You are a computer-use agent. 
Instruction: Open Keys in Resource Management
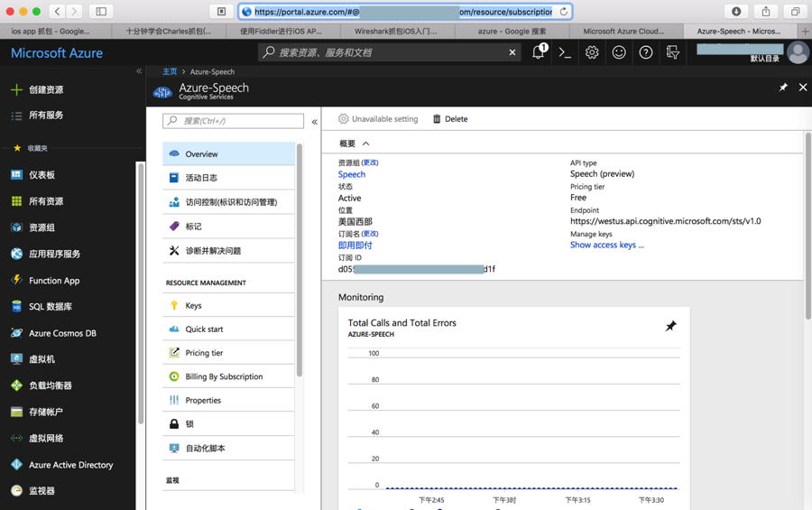coord(193,306)
